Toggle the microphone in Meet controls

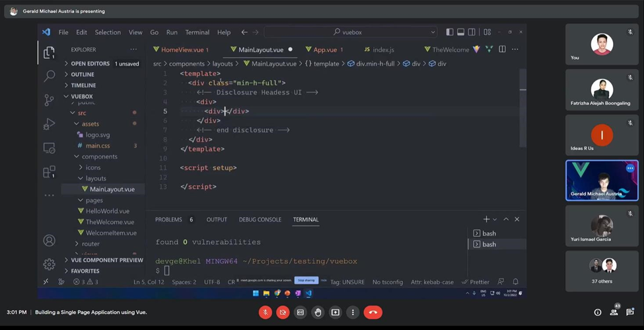[x=266, y=312]
